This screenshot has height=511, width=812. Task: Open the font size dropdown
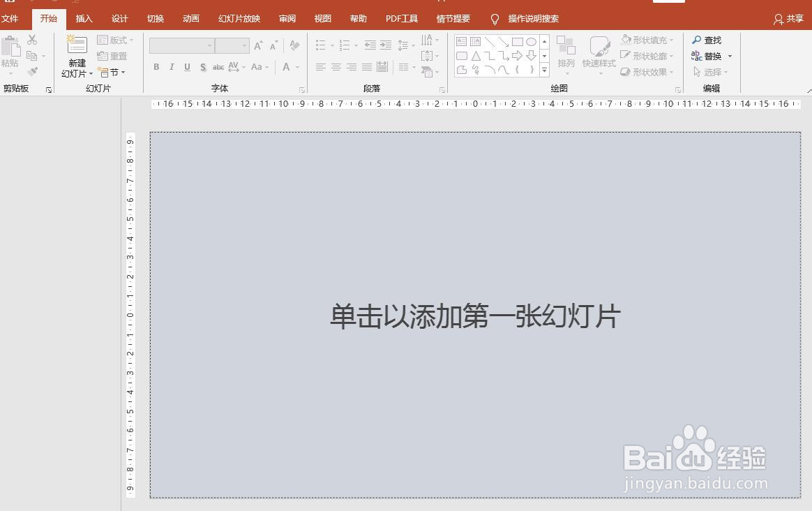tap(245, 45)
